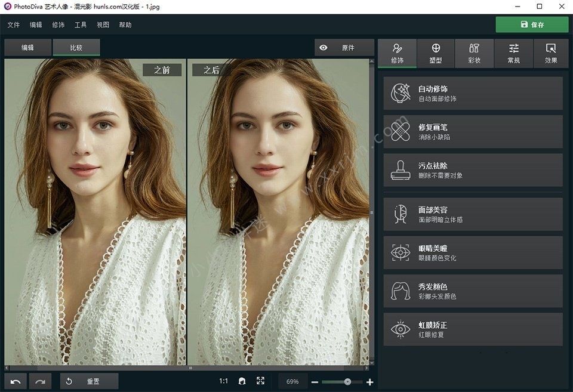Minimize the PhotoDiva window

pos(517,7)
